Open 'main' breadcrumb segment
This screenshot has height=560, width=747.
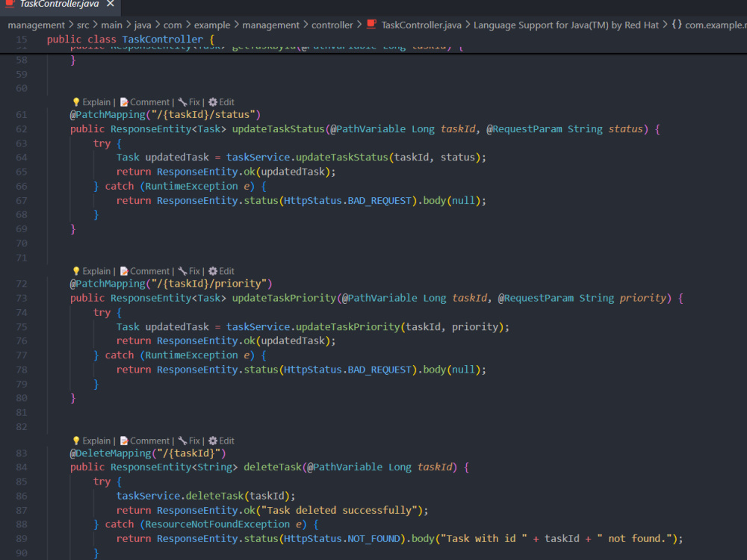point(111,25)
